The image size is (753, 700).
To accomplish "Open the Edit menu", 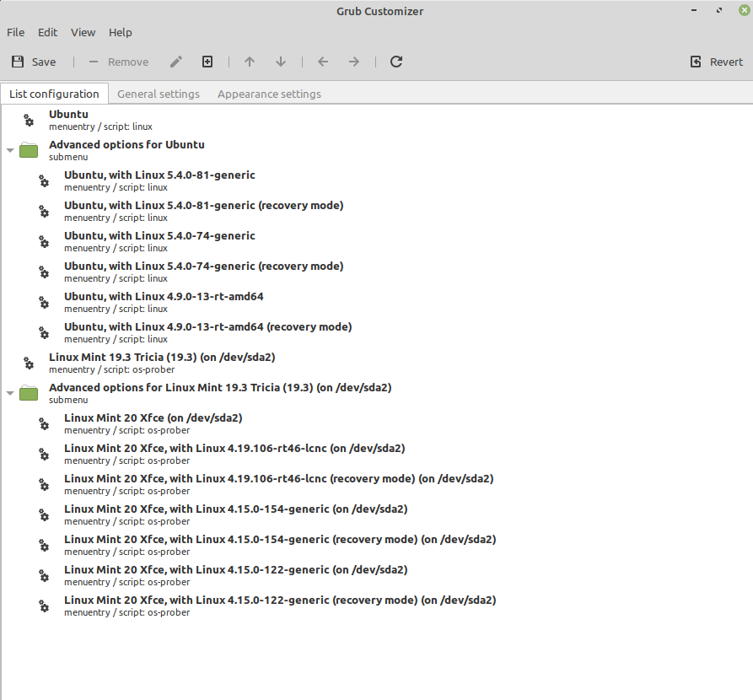I will (47, 33).
